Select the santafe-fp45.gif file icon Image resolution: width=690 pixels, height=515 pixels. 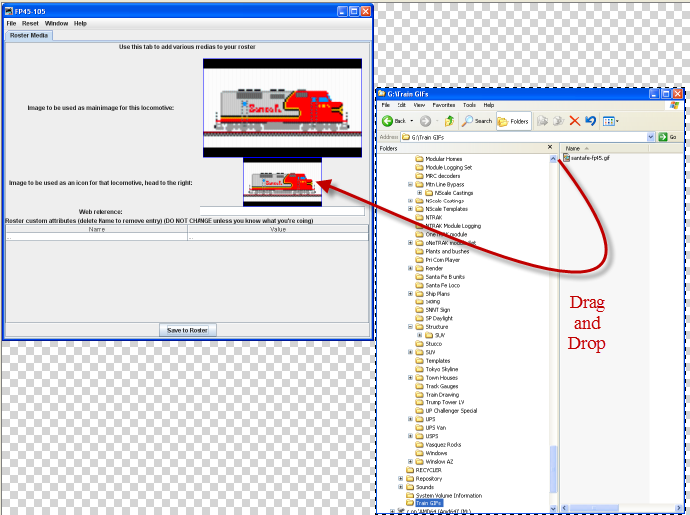[568, 158]
